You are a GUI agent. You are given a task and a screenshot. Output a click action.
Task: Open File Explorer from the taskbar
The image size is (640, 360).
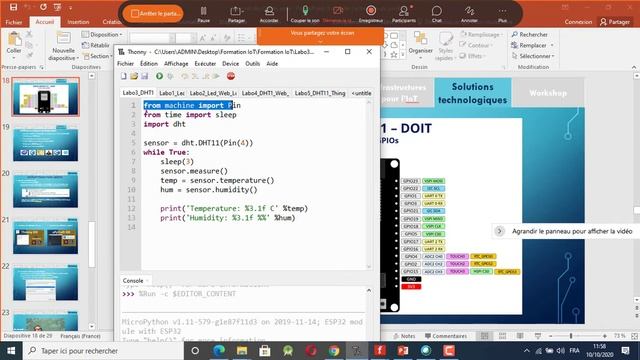pos(242,351)
